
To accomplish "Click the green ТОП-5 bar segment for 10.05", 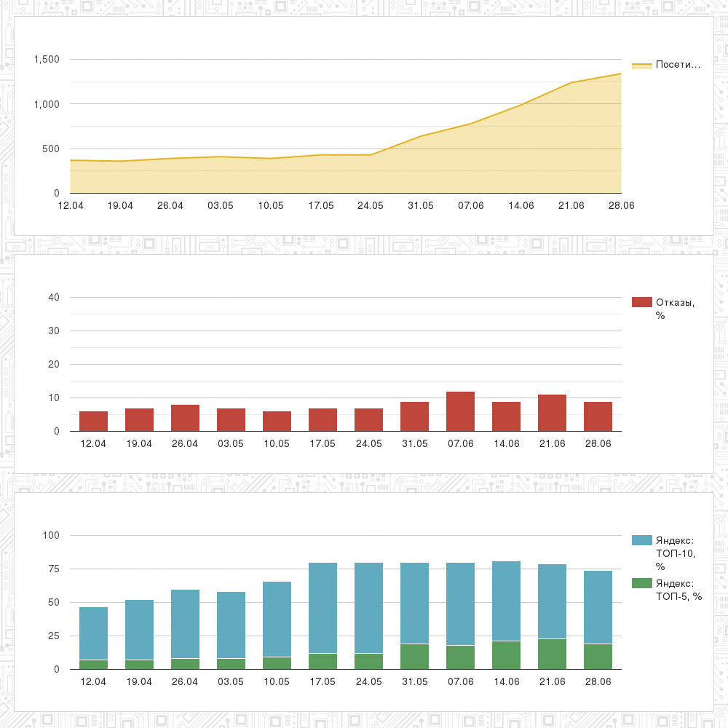I will 277,663.
